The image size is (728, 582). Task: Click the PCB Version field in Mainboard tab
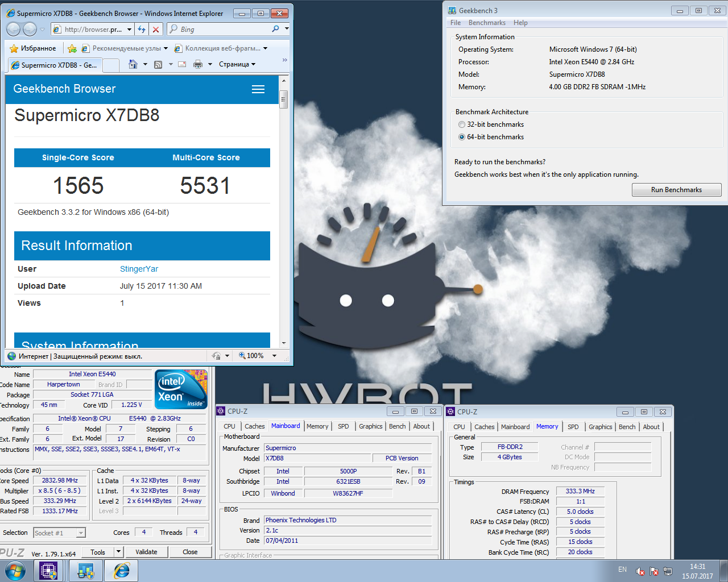click(402, 458)
